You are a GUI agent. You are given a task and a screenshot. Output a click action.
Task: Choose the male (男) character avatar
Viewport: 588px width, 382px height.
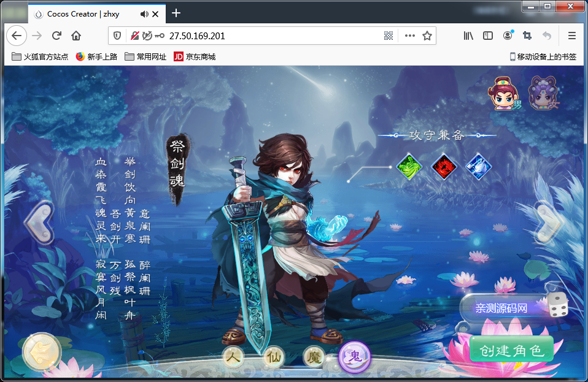505,94
